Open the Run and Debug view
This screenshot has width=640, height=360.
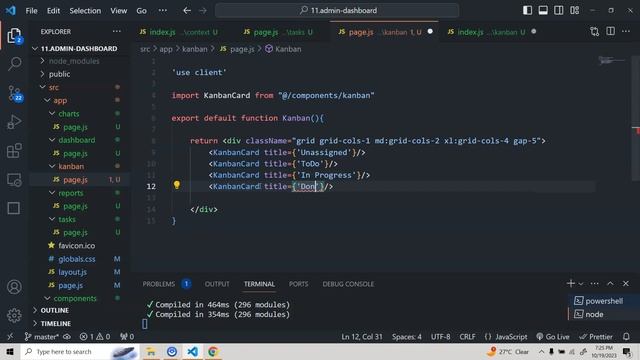(14, 122)
